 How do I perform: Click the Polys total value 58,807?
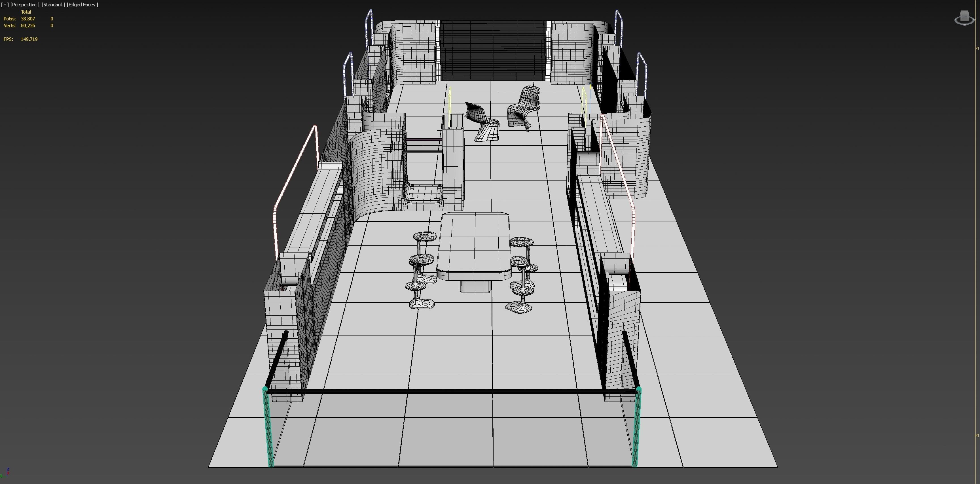click(28, 19)
